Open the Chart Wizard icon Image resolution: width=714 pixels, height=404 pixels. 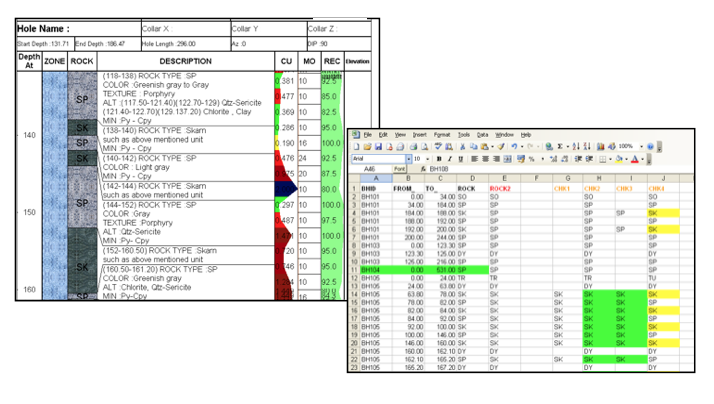pos(599,147)
